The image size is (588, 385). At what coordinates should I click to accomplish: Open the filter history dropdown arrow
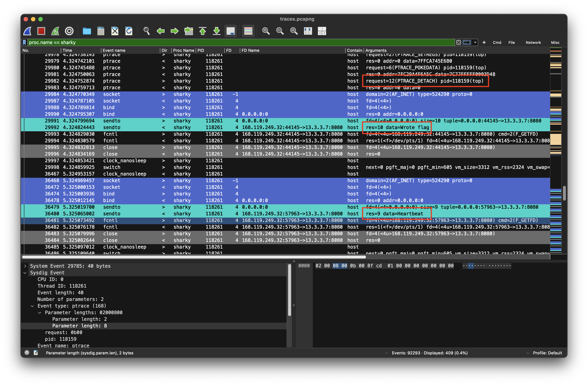pos(475,43)
